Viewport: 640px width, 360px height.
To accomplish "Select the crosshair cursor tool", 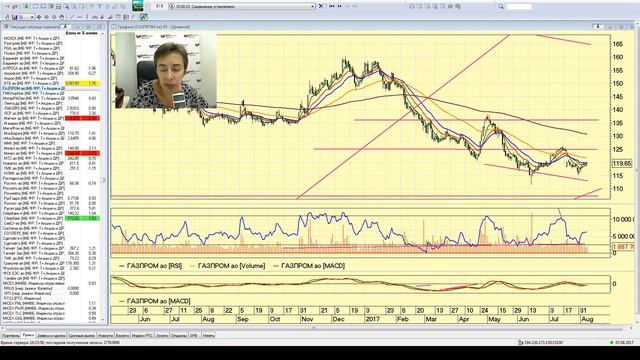I will [x=39, y=17].
